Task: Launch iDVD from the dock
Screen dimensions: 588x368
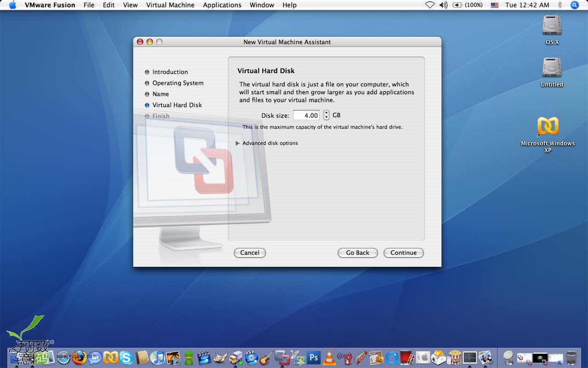Action: click(x=251, y=357)
